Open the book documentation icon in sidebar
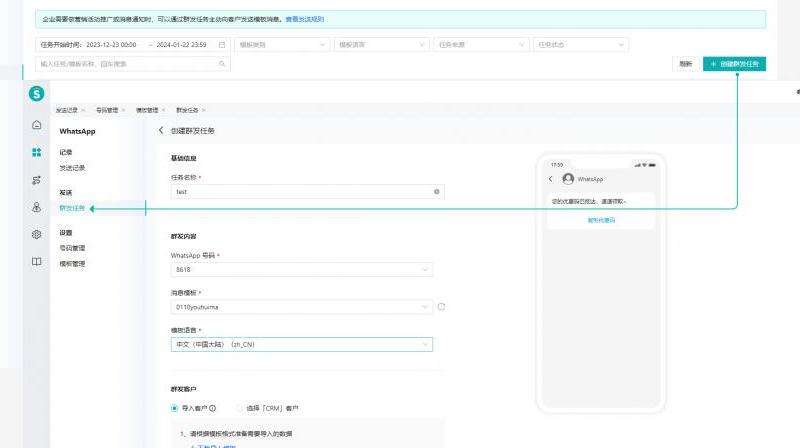The image size is (800, 448). (37, 262)
